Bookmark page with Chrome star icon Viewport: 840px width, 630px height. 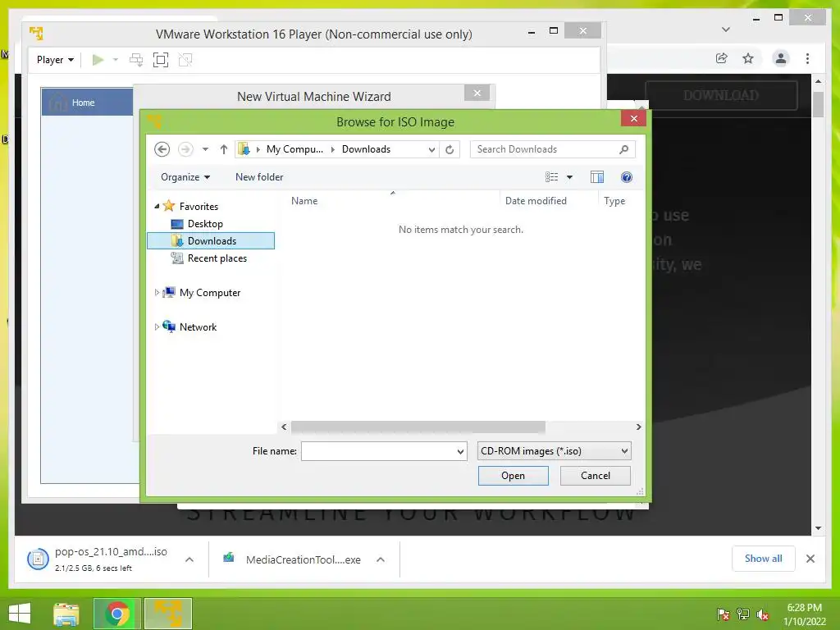click(x=748, y=58)
